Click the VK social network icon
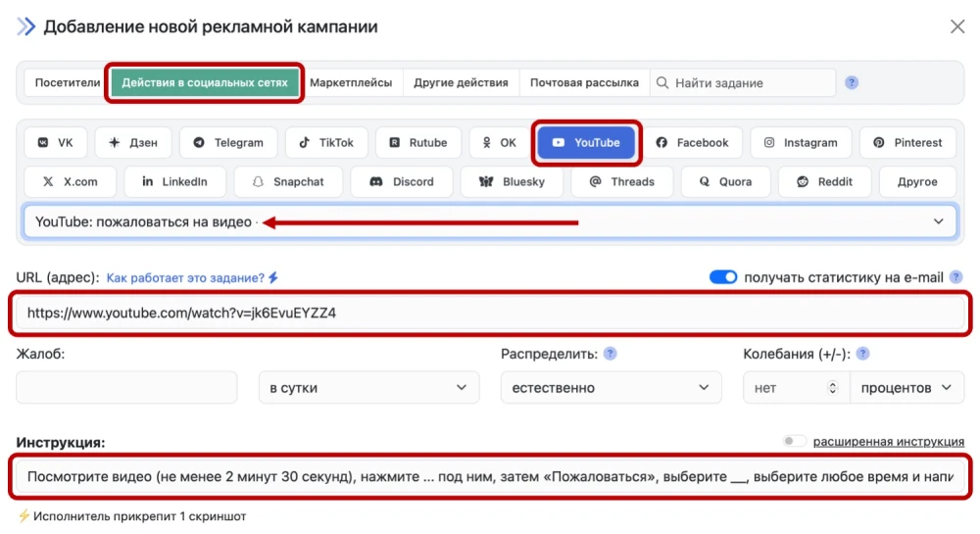Viewport: 980px width, 534px height. click(x=44, y=143)
